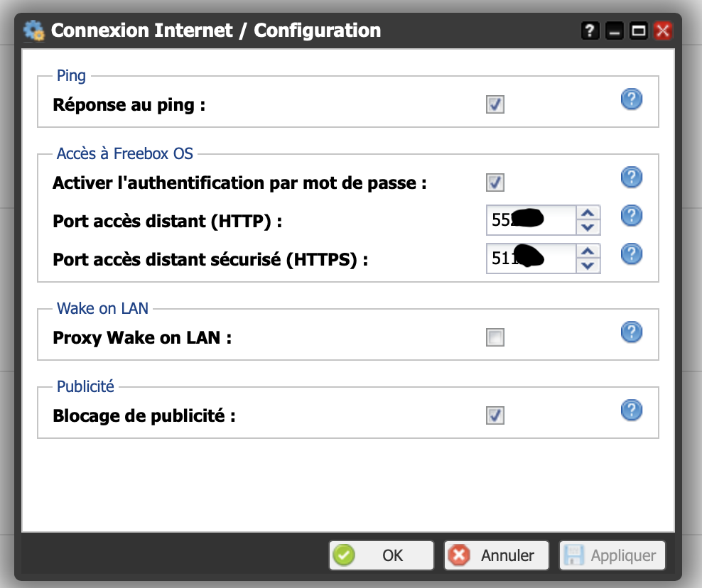Click help icon for Blocage de publicité
The width and height of the screenshot is (702, 588).
(631, 410)
